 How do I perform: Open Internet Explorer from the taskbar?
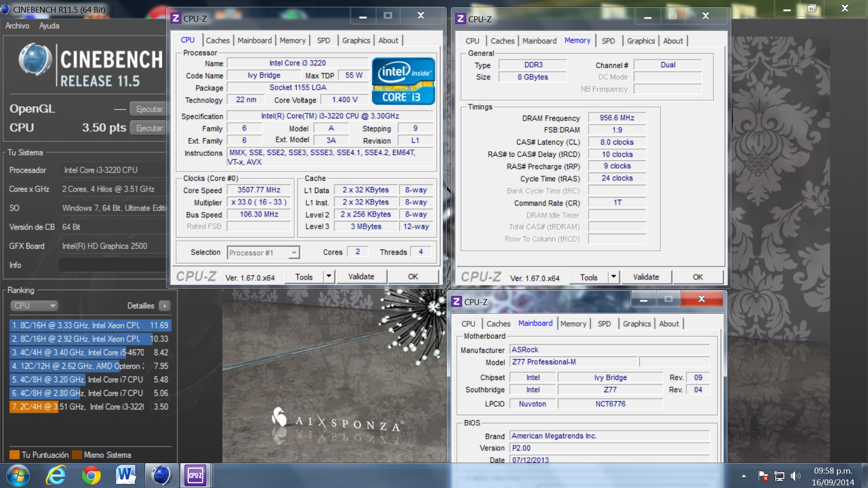(x=56, y=475)
